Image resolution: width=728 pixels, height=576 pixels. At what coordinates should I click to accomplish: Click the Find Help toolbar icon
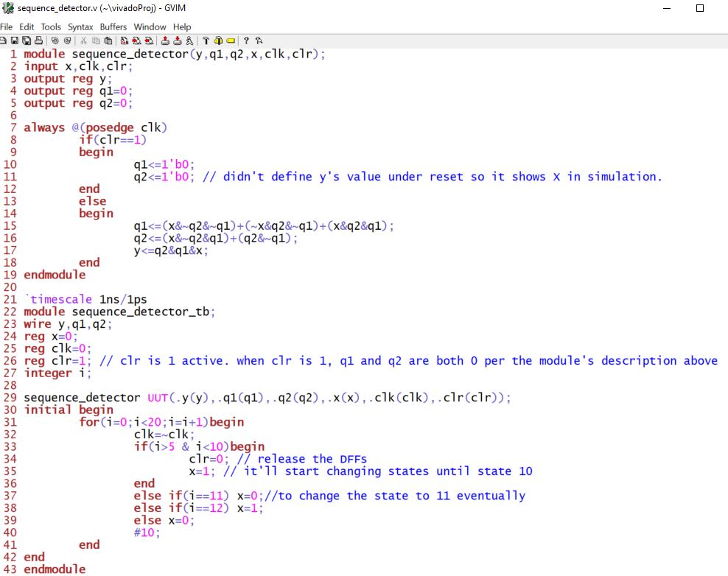[259, 41]
